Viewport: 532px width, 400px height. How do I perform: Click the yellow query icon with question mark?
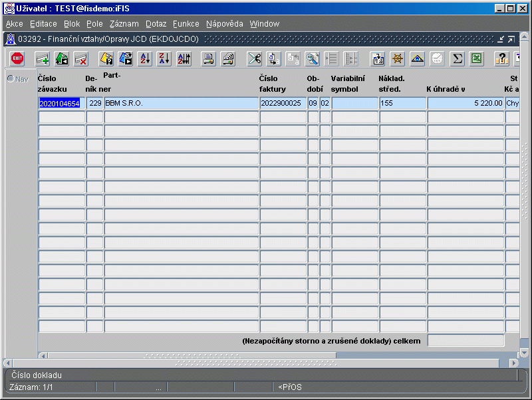106,58
